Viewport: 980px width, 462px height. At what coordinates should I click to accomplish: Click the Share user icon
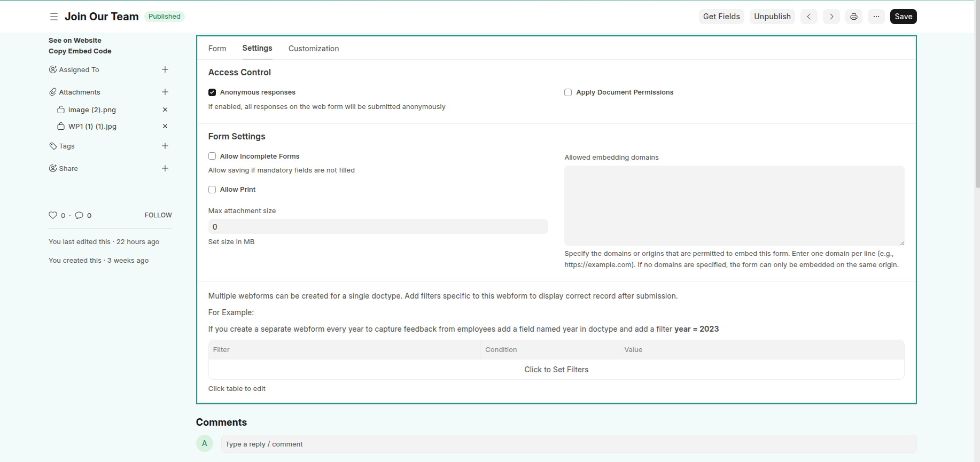[53, 168]
